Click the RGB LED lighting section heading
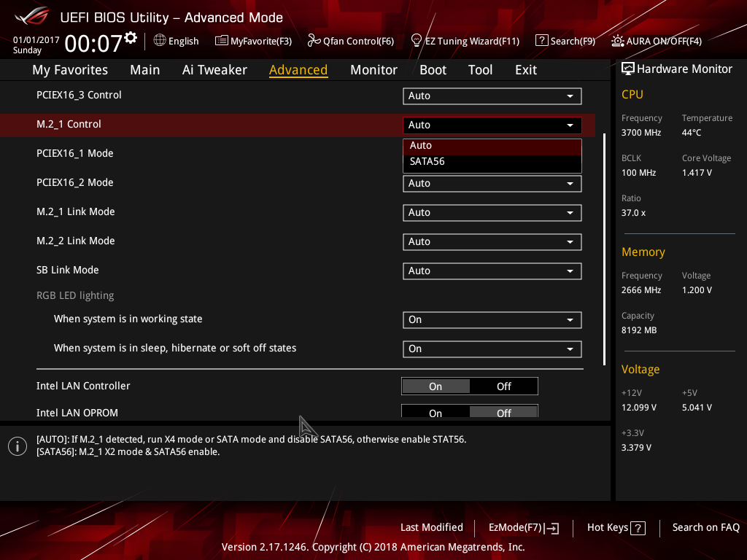747x560 pixels. (x=75, y=296)
